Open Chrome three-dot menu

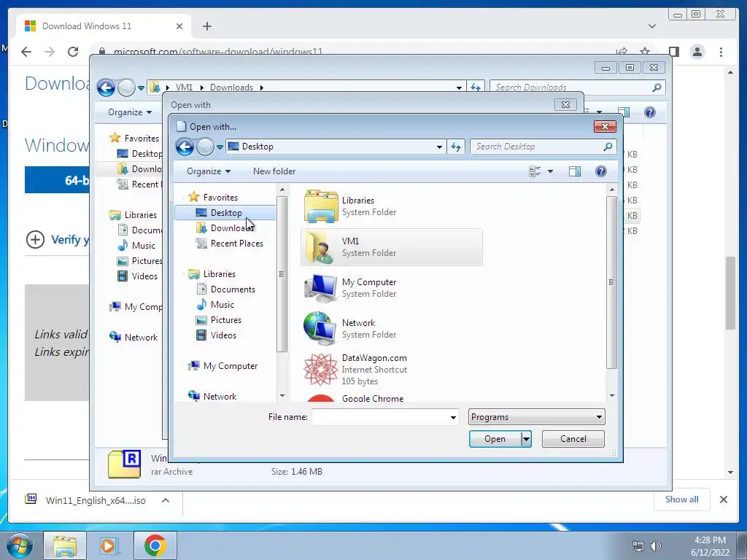pyautogui.click(x=721, y=52)
